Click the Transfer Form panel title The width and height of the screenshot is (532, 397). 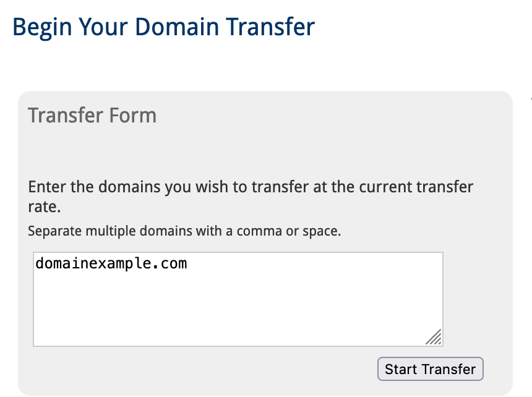(x=92, y=116)
